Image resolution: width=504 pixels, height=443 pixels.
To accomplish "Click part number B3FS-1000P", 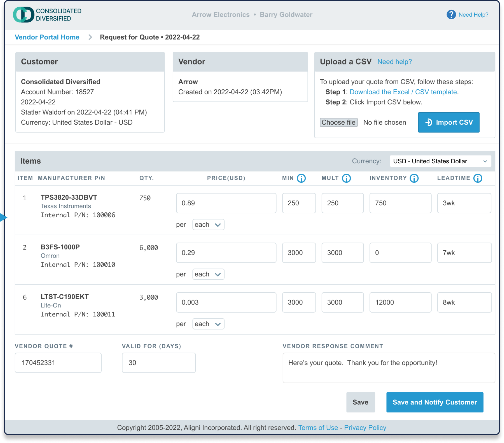I will point(60,247).
